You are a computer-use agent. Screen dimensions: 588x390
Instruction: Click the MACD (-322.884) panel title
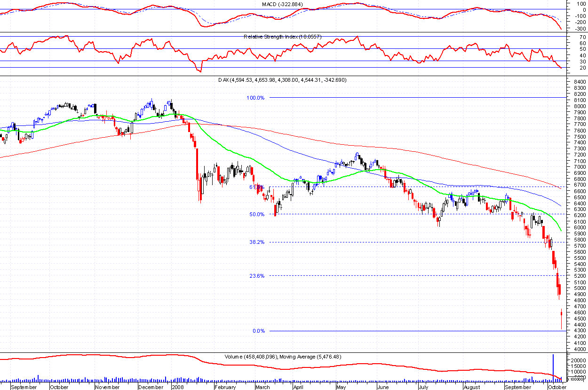point(282,4)
